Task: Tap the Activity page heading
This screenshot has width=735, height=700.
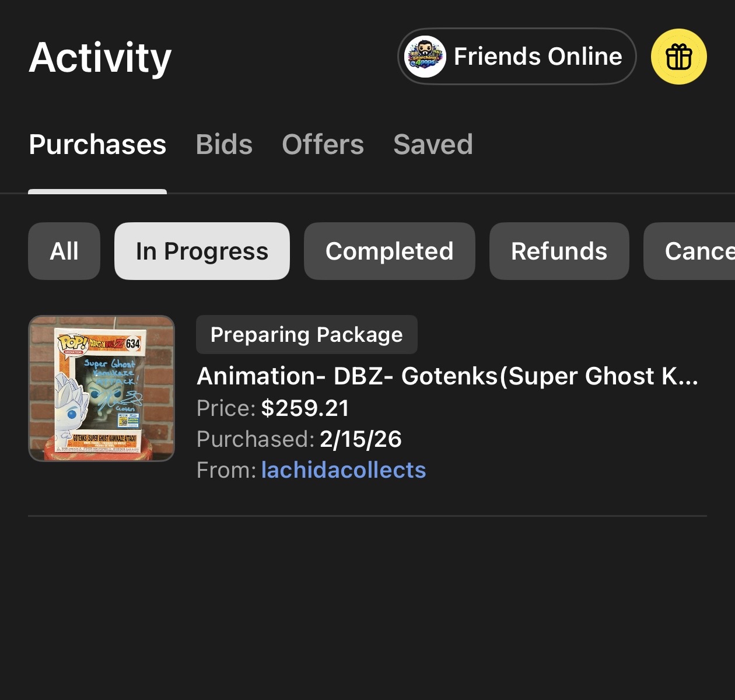Action: pos(100,58)
